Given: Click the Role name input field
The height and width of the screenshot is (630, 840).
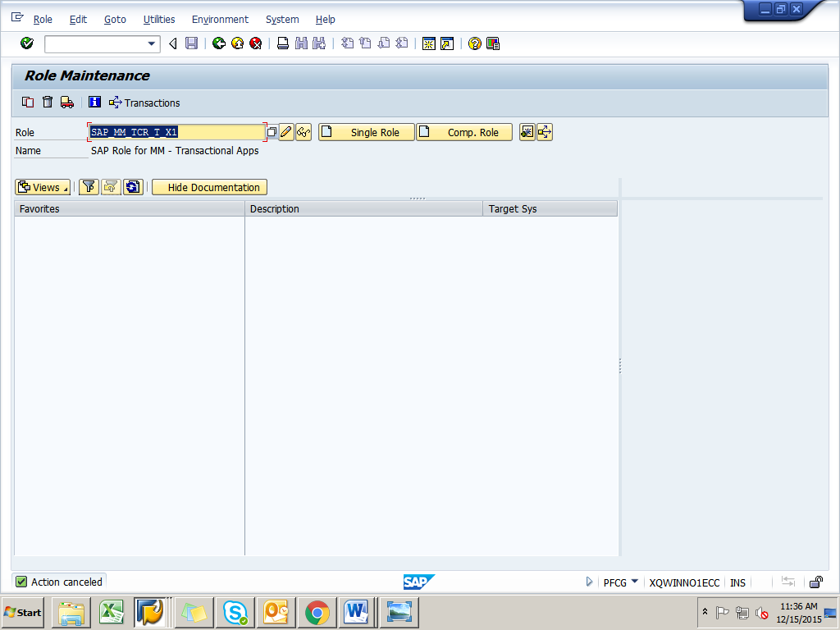Looking at the screenshot, I should [176, 132].
